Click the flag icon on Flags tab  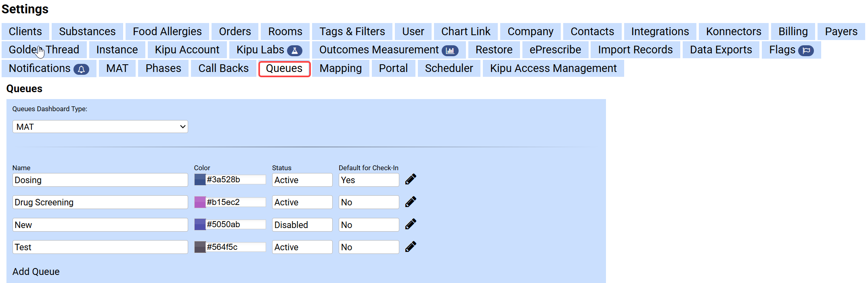click(x=806, y=51)
